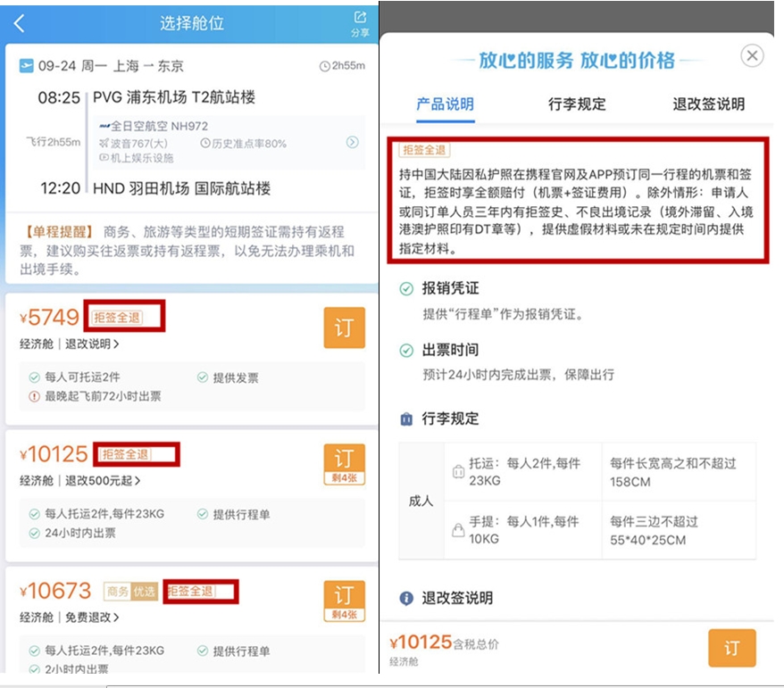
Task: Tap the ¥10125 含税总价 total
Action: click(x=444, y=642)
